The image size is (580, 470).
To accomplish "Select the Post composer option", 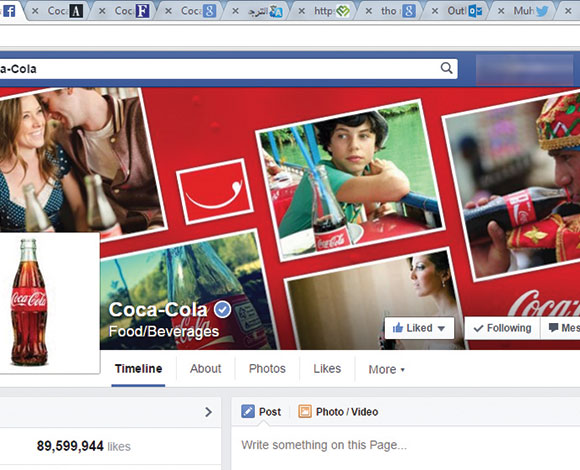I will [x=261, y=412].
